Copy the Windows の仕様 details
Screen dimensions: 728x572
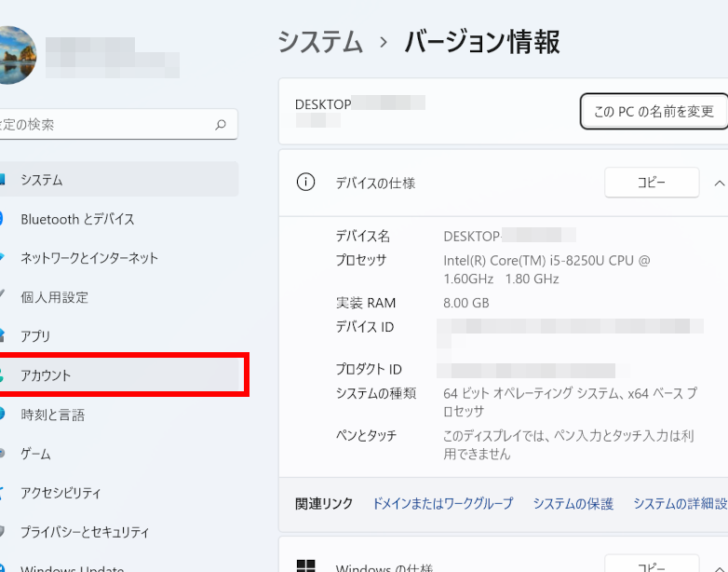pos(652,565)
